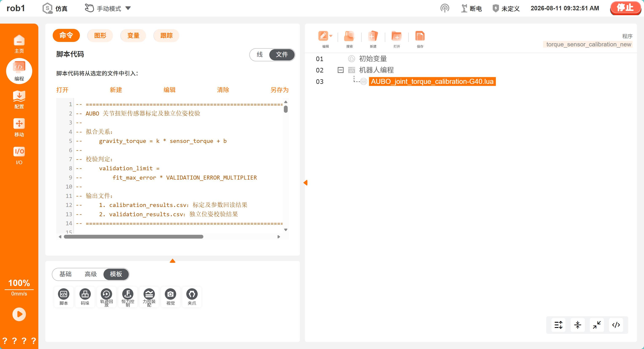Select AUBO_joint_torque_calibration-G40.lua tree node
This screenshot has width=644, height=349.
pos(432,82)
